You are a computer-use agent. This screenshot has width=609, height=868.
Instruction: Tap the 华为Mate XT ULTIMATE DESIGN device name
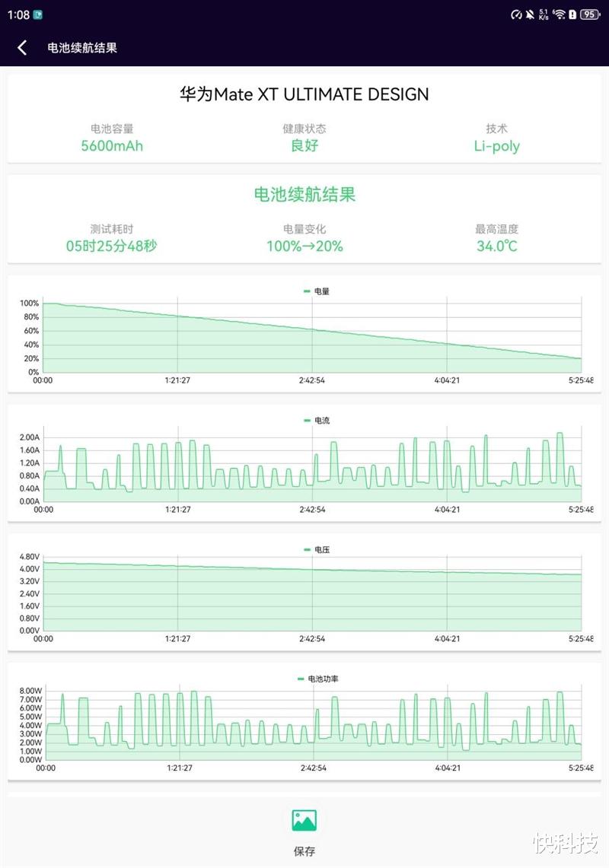click(x=304, y=94)
